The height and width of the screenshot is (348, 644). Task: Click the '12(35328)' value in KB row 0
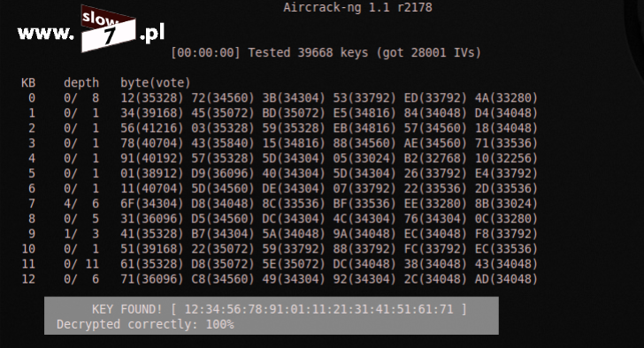pyautogui.click(x=152, y=98)
